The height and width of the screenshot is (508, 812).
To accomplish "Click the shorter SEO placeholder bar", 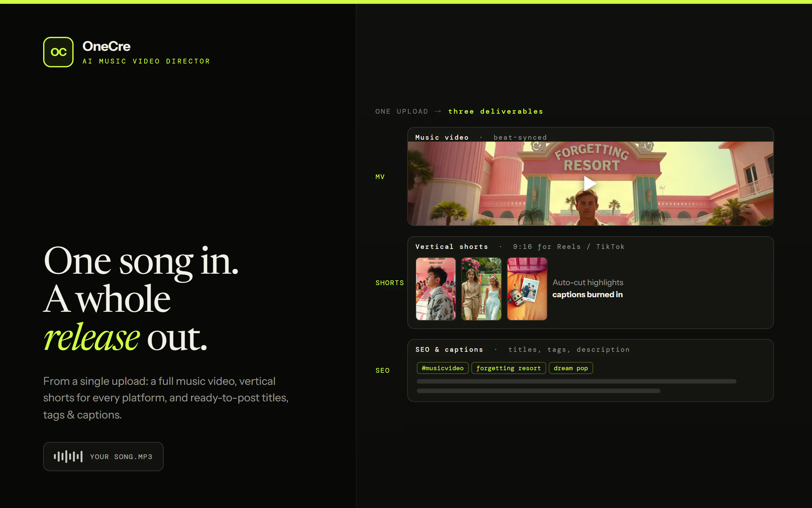I will pyautogui.click(x=539, y=391).
